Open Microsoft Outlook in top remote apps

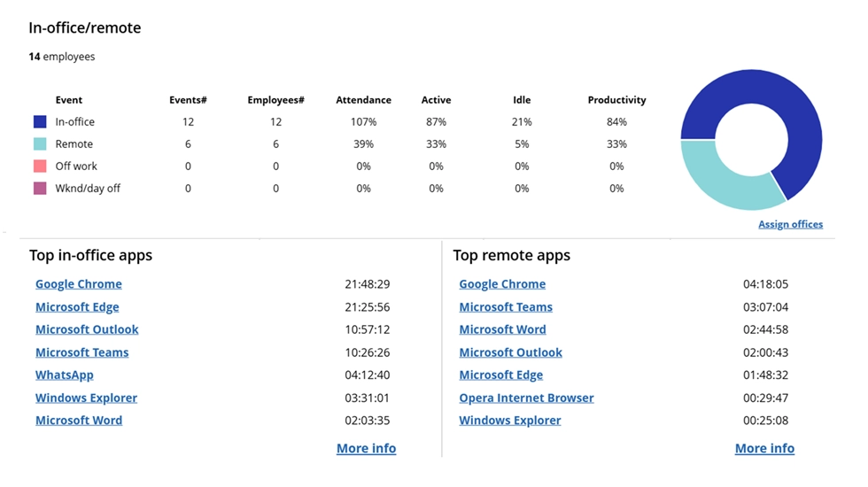pyautogui.click(x=510, y=352)
